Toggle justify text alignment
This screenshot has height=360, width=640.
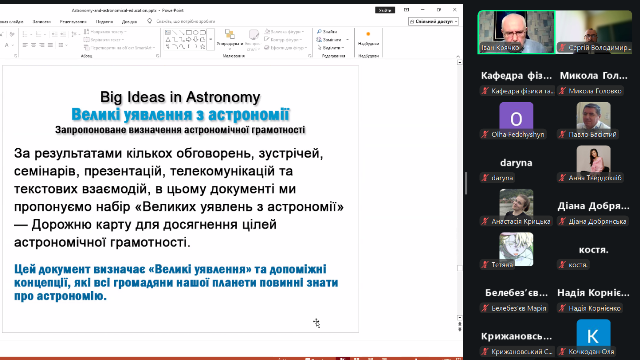[50, 45]
